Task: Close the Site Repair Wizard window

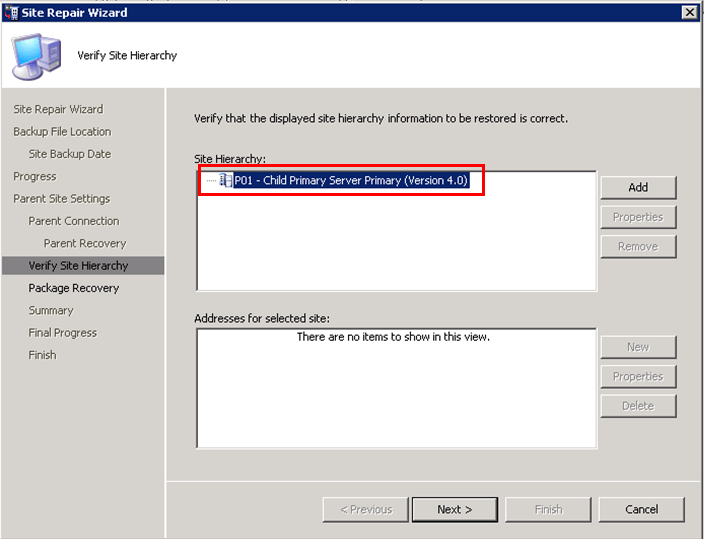Action: pyautogui.click(x=689, y=12)
